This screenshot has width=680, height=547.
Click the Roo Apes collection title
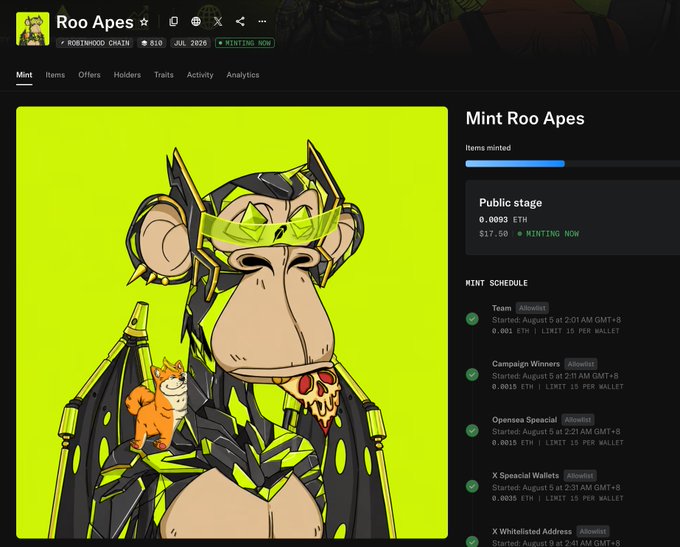click(95, 22)
